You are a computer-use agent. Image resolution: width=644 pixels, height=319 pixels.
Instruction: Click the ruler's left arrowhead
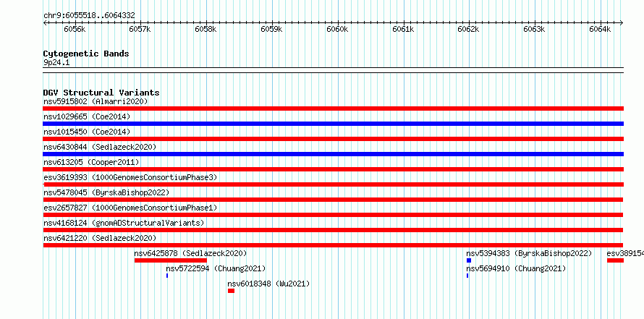tap(45, 23)
